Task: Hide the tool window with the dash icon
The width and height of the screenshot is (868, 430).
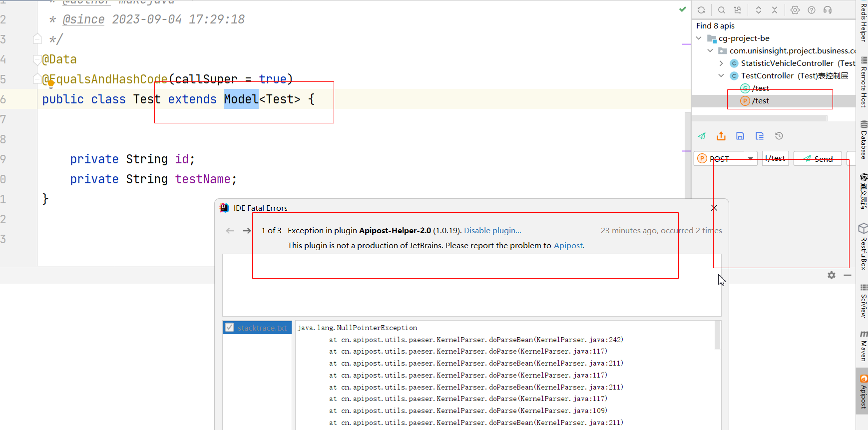Action: click(848, 275)
